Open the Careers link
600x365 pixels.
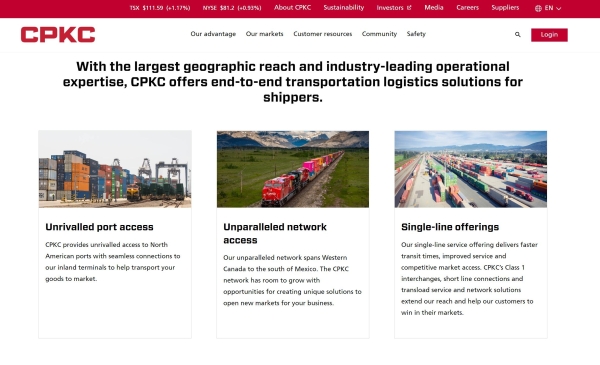point(467,8)
